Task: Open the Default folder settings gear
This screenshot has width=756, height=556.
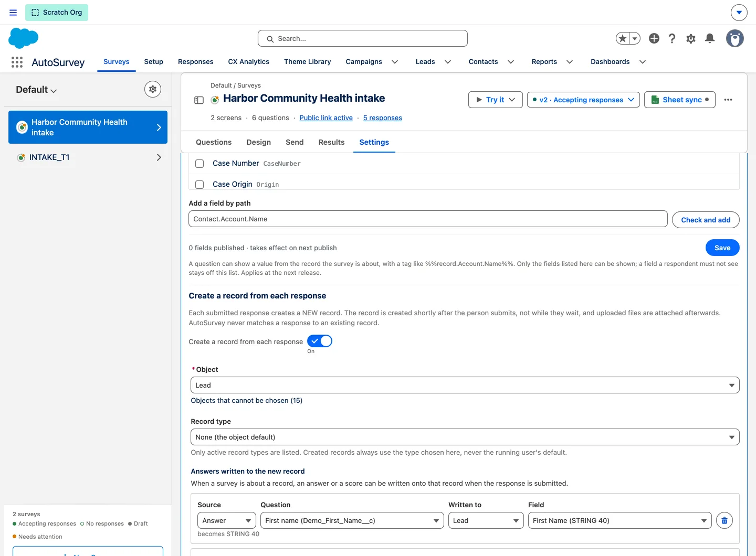Action: (153, 89)
